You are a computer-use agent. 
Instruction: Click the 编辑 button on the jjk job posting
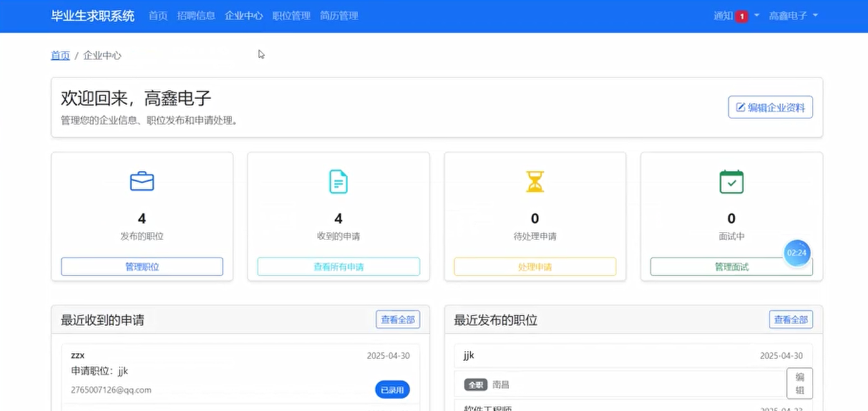coord(799,384)
